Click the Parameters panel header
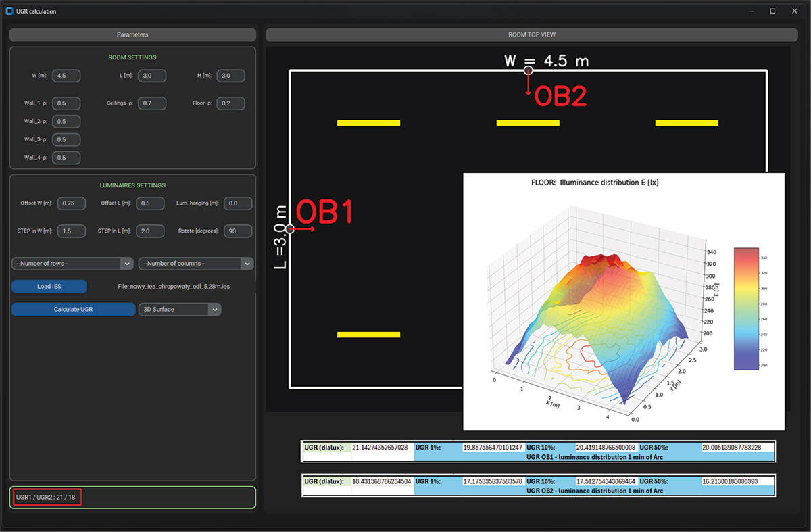 point(132,34)
